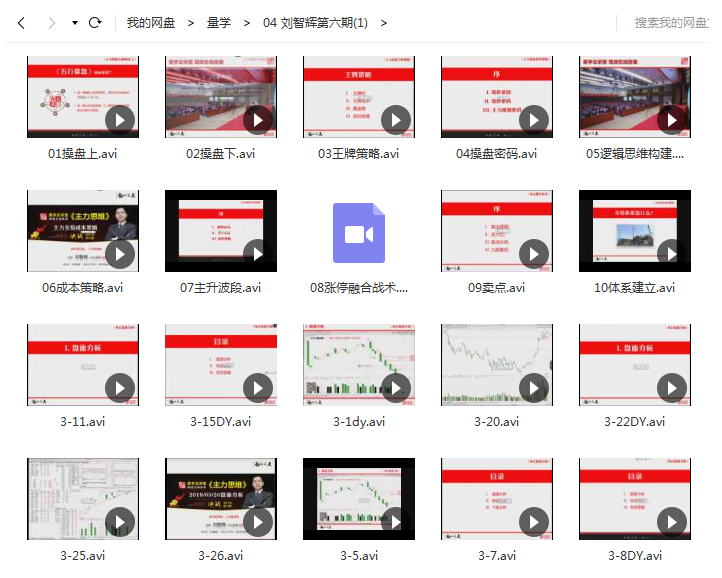Start playback of 10体系建立.avi

tap(672, 254)
